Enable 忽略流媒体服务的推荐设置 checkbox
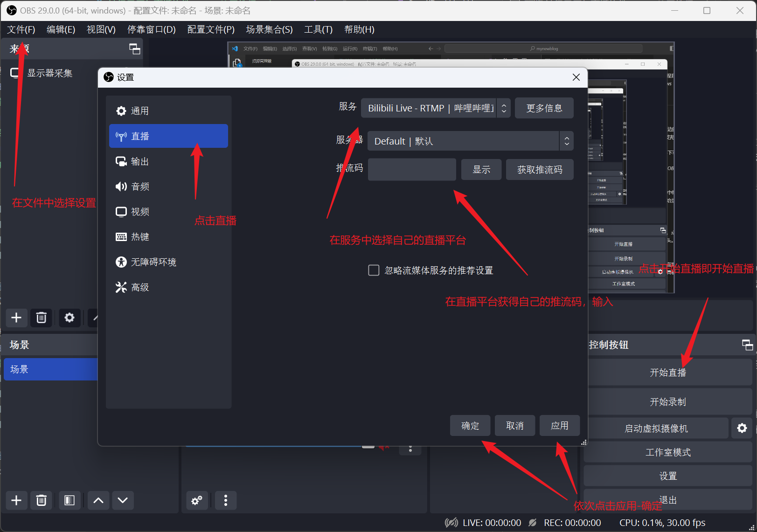The width and height of the screenshot is (757, 532). click(x=374, y=270)
